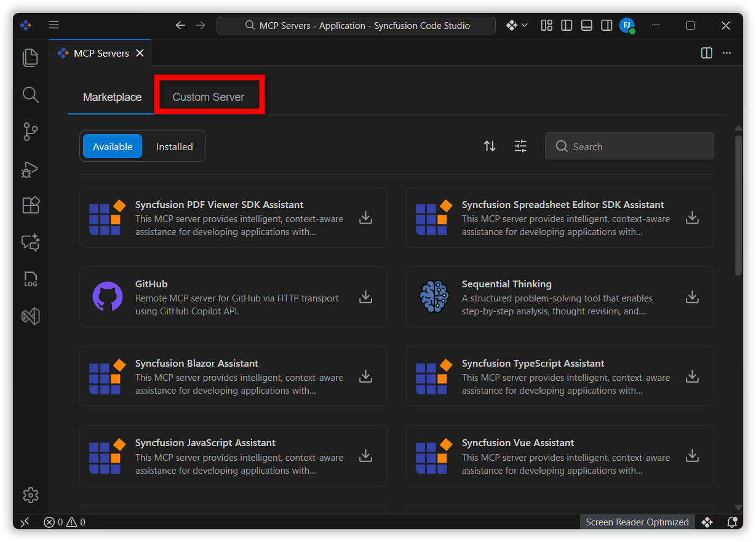Select the Marketplace tab
Screen dimensions: 756x542
(x=112, y=97)
